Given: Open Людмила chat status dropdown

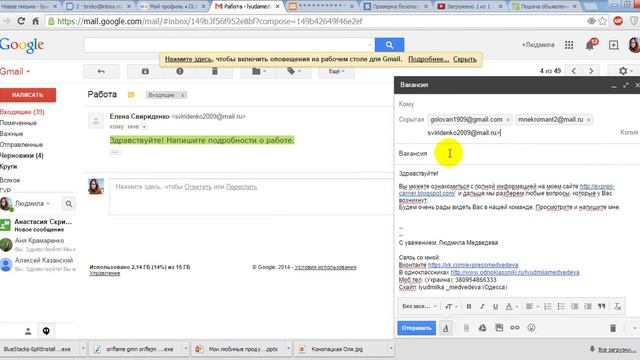Looking at the screenshot, I should 32,203.
